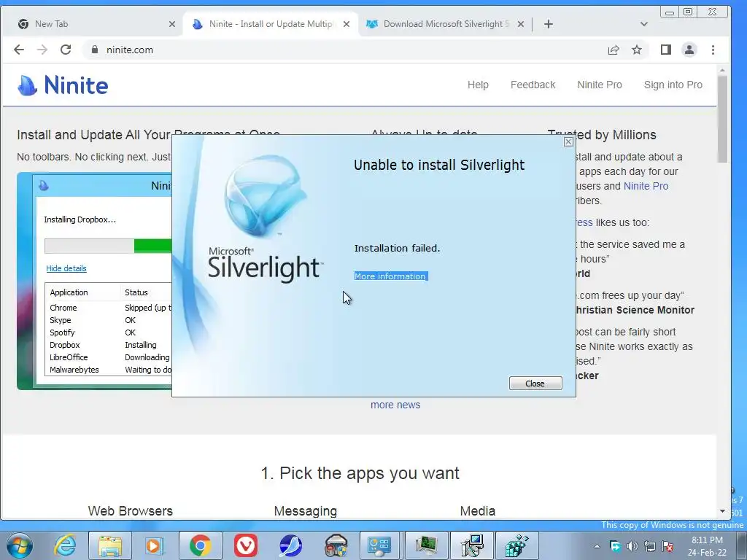Click the installer progress bar
The height and width of the screenshot is (560, 747).
tap(108, 246)
